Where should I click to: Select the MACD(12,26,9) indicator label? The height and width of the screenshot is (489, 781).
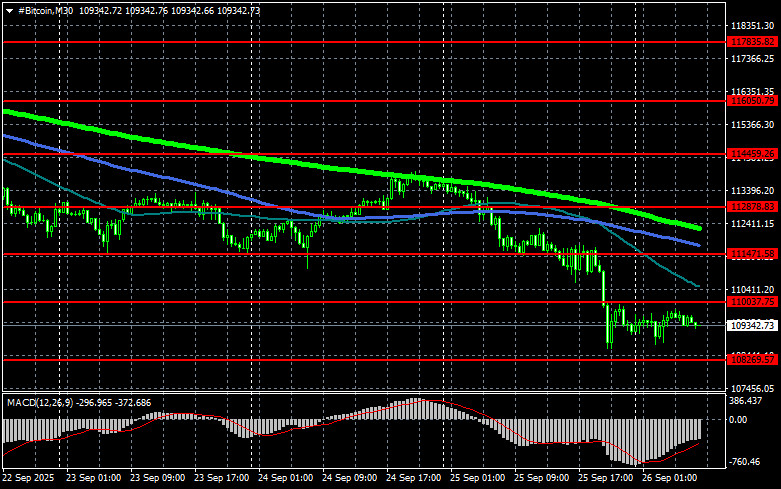point(39,402)
